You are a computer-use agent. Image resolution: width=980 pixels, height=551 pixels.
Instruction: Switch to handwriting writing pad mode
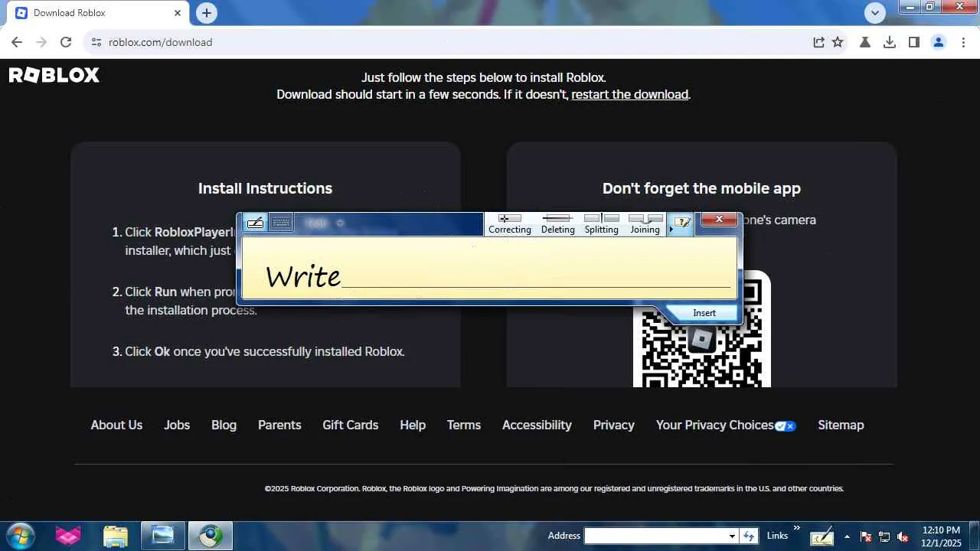256,223
